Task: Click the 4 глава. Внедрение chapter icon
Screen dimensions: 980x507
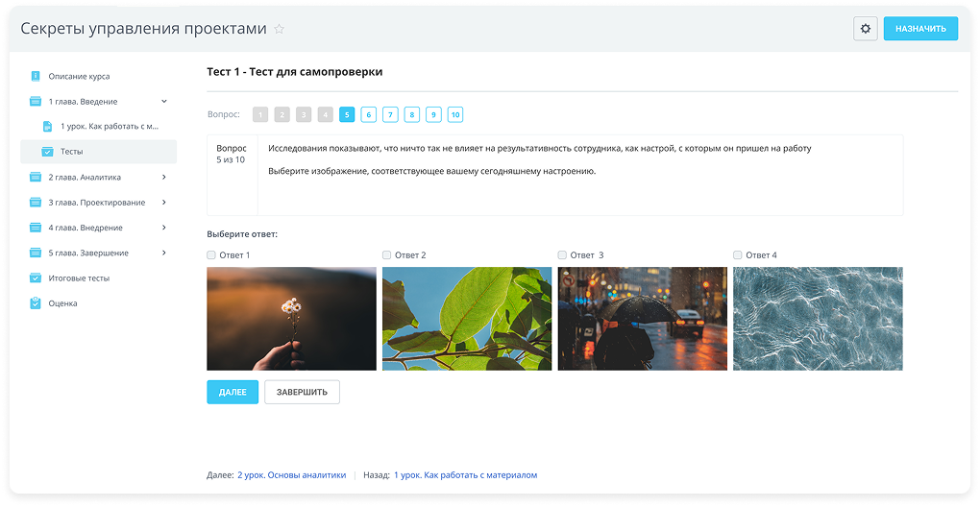Action: tap(36, 228)
